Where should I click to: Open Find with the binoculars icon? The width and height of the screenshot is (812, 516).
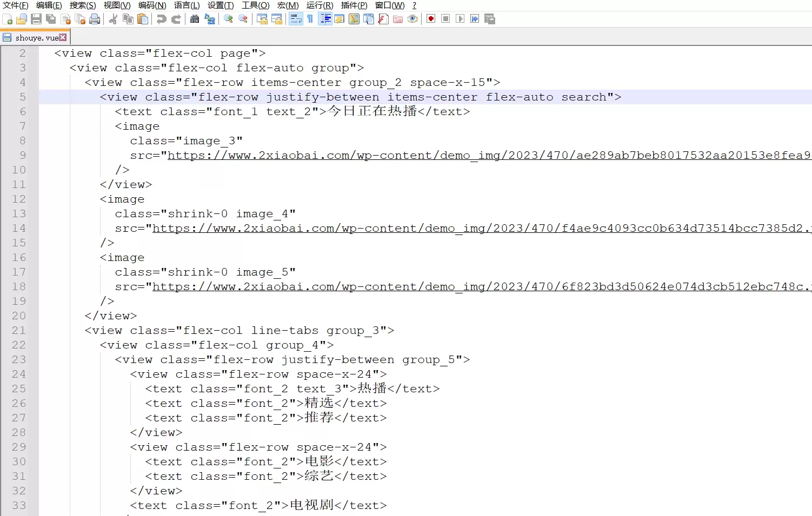pyautogui.click(x=195, y=19)
